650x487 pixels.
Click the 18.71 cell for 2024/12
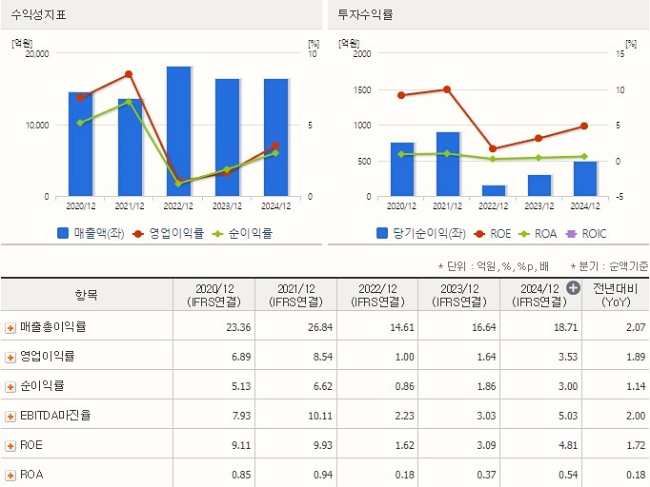pyautogui.click(x=565, y=327)
